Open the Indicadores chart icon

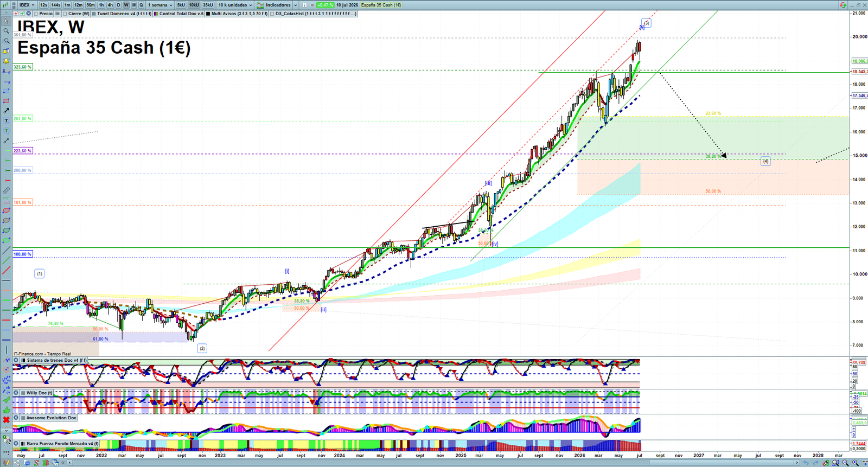coord(260,5)
